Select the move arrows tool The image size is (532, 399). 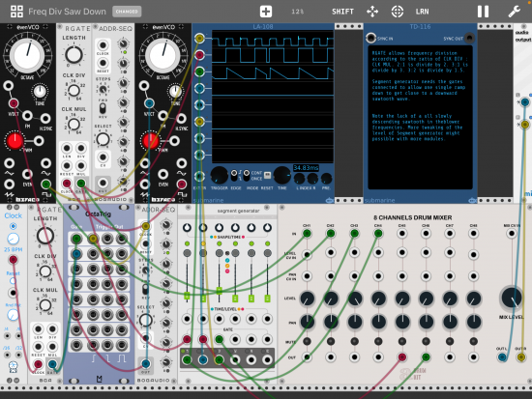coord(372,12)
